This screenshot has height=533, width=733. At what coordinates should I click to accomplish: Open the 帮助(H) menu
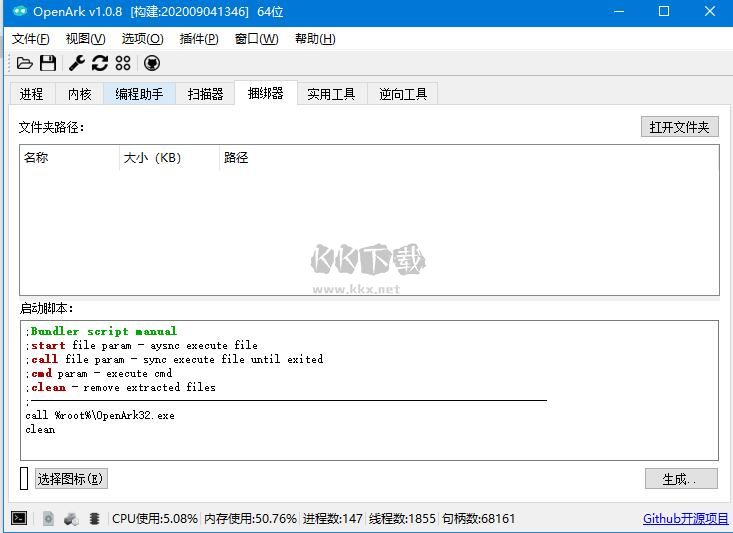315,39
